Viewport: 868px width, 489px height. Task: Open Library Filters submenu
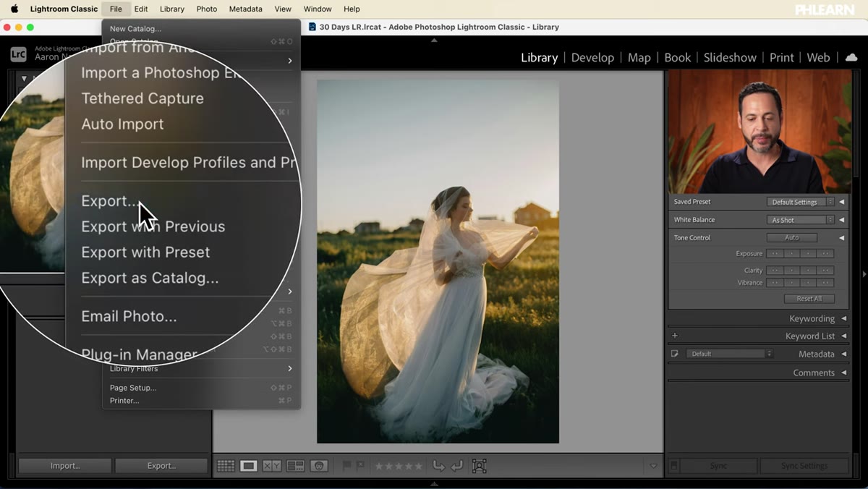click(201, 368)
